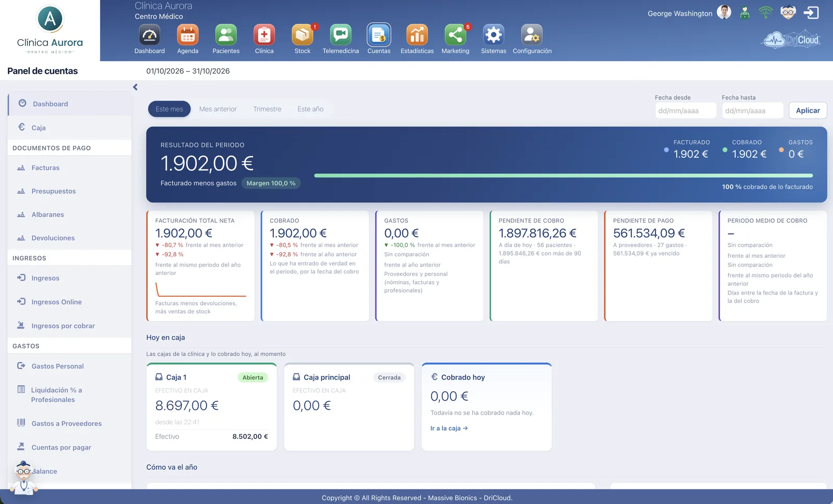Click the cobrado progress bar in Resultado panel
The image size is (833, 504).
point(563,175)
